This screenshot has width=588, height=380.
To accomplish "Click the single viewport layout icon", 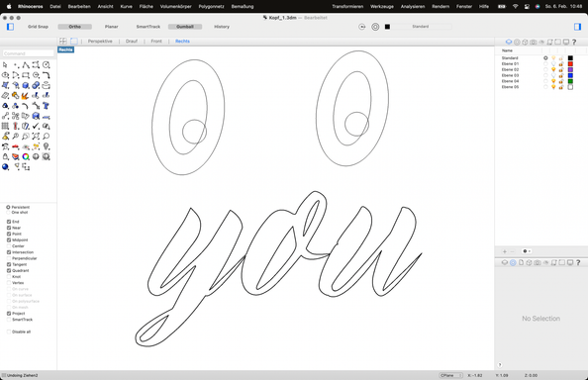I will coord(74,42).
